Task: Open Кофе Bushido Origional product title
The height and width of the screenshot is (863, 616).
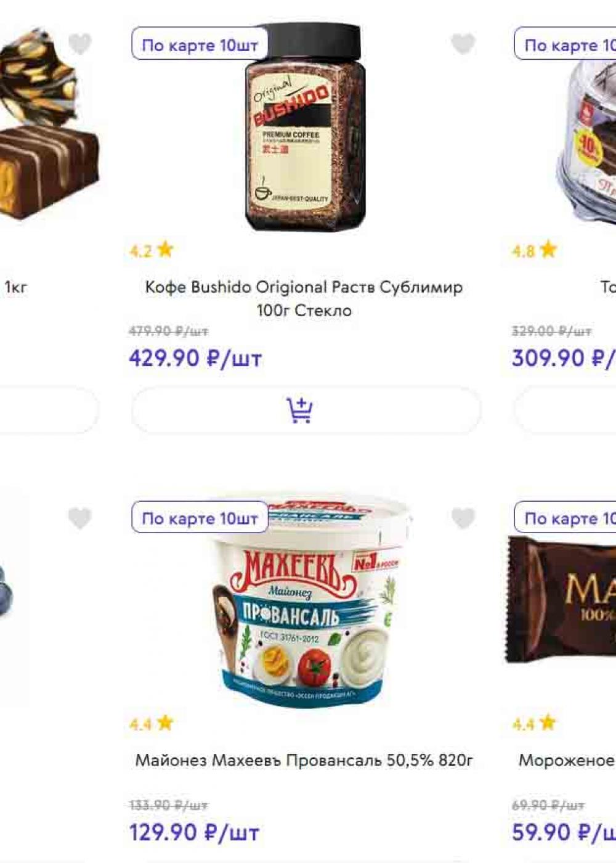Action: click(x=304, y=298)
